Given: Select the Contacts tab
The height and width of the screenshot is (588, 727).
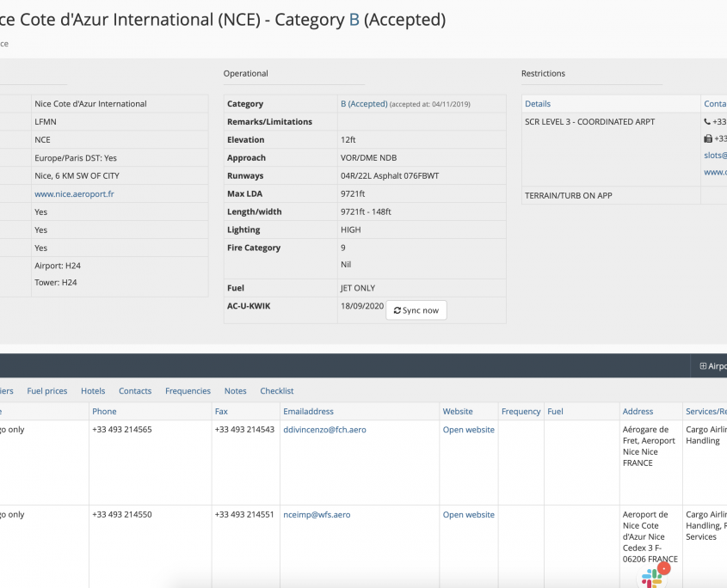Looking at the screenshot, I should pos(135,391).
